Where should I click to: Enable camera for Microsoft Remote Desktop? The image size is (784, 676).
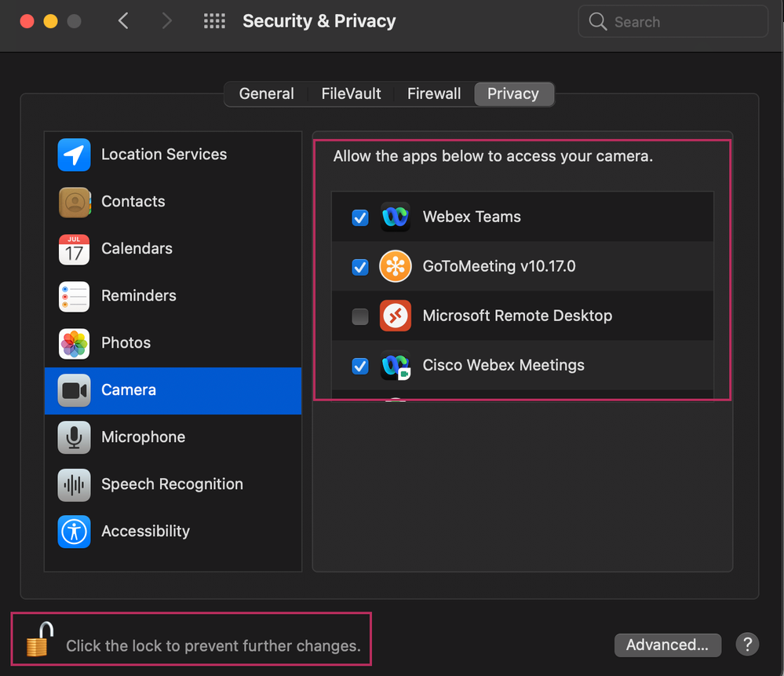(x=360, y=316)
